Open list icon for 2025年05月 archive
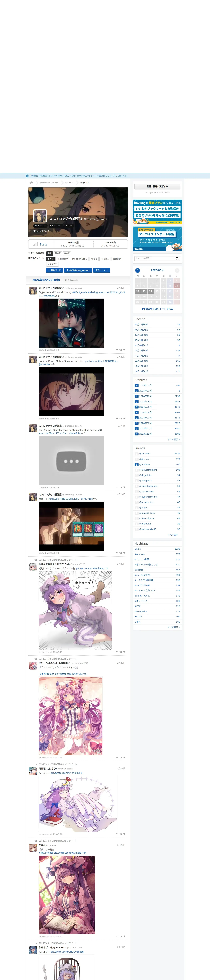Screen dimensions: 210x980 (136, 385)
